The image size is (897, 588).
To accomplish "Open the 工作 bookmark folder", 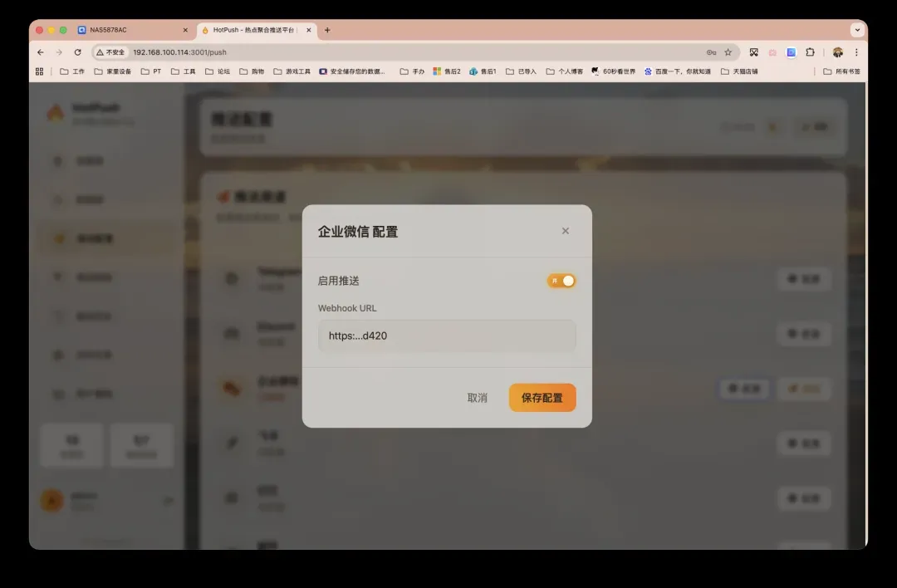I will point(72,71).
